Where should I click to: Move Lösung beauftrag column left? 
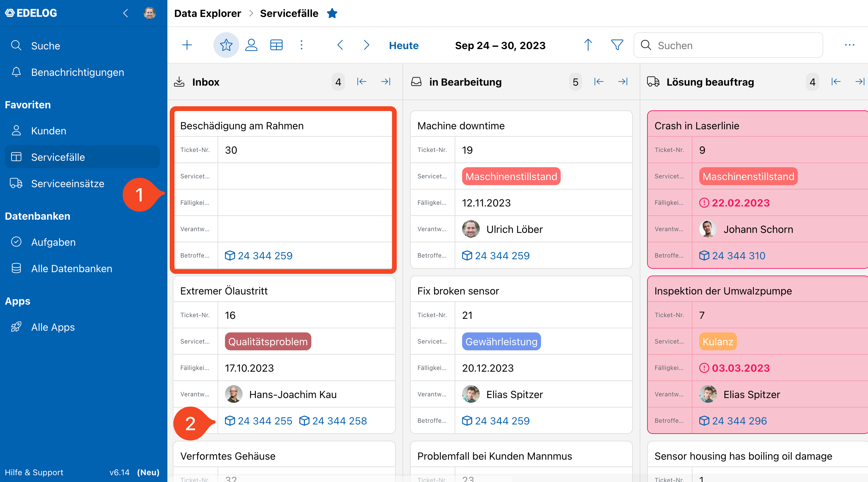coord(836,82)
